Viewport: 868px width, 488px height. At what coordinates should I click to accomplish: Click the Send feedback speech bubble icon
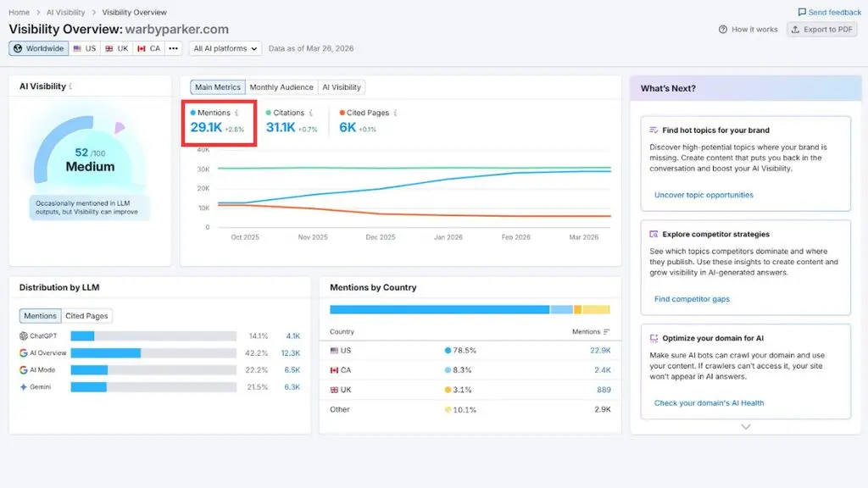(x=802, y=12)
